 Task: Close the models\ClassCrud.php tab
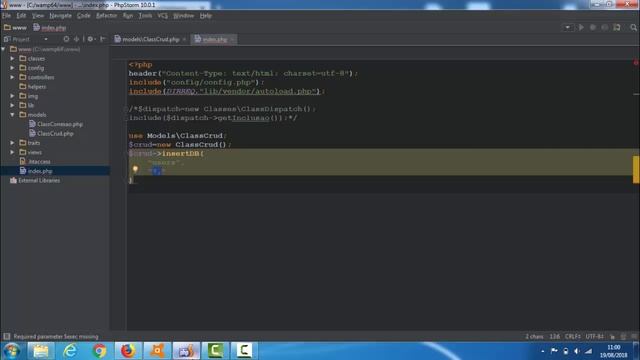tap(184, 39)
